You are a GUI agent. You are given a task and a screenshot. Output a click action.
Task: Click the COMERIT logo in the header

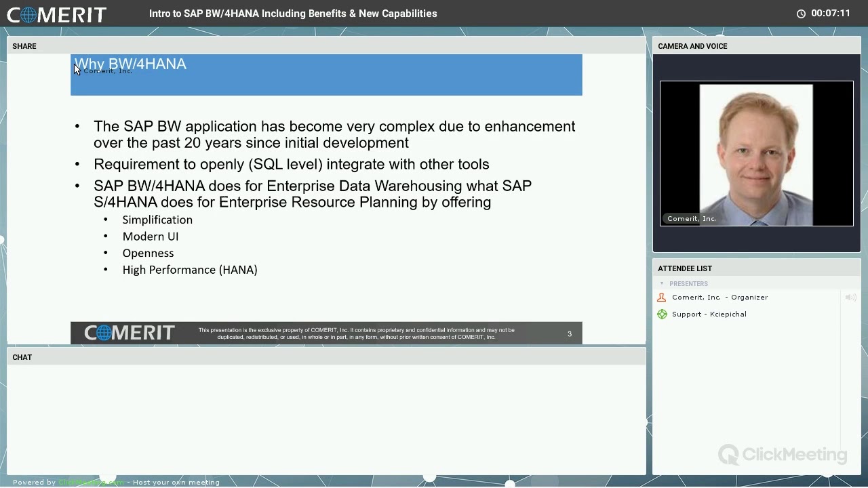[56, 14]
